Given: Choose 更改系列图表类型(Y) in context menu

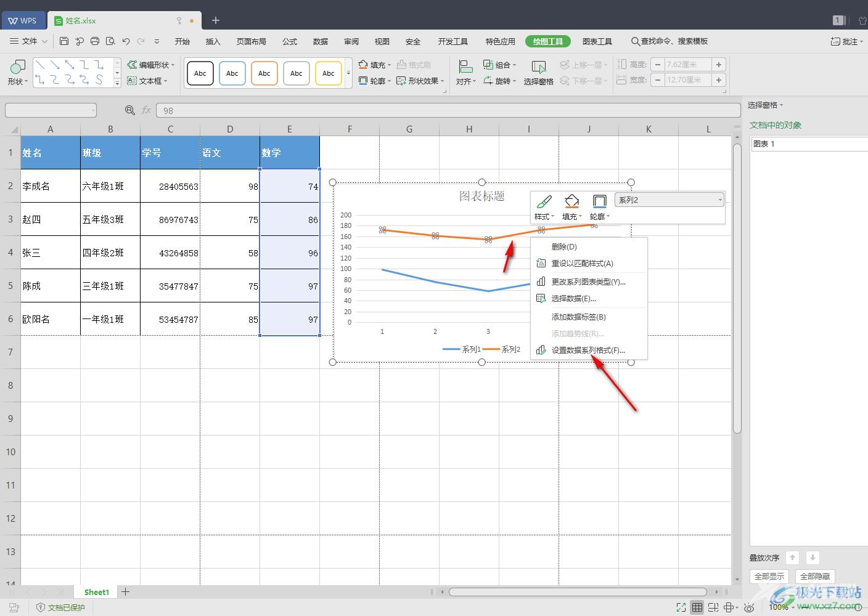Looking at the screenshot, I should [x=589, y=282].
